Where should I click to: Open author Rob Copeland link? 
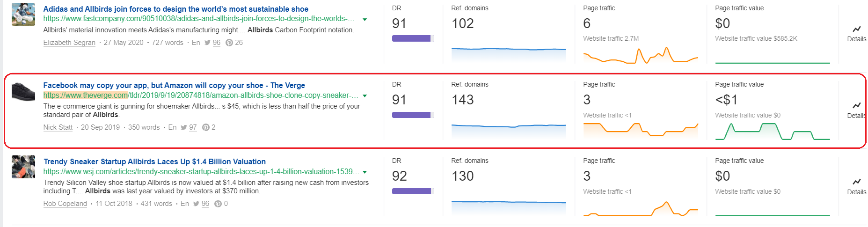[x=65, y=204]
